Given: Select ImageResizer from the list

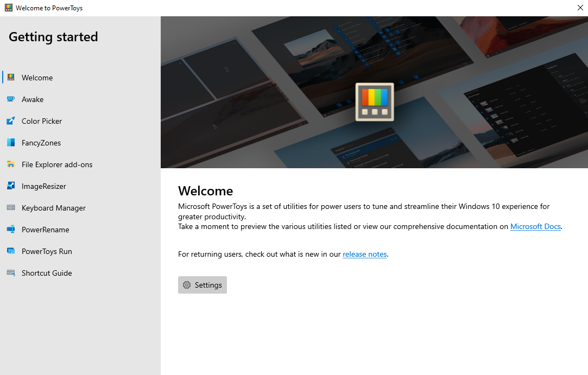Looking at the screenshot, I should click(80, 186).
